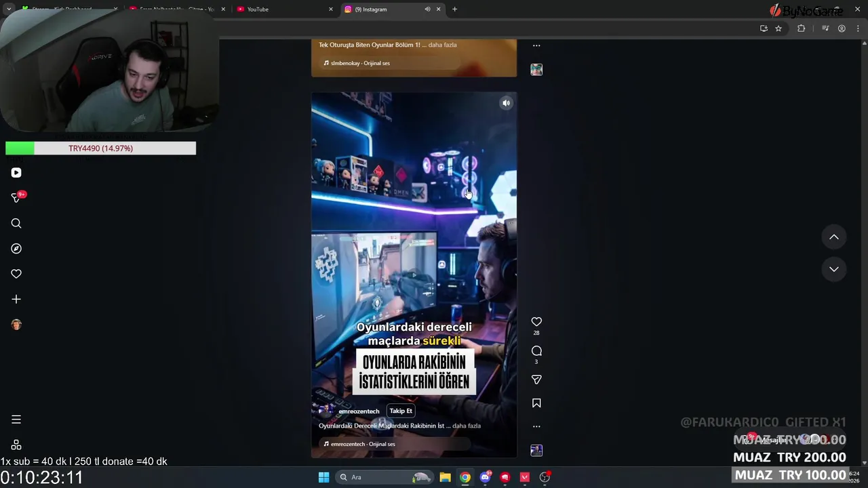
Task: Open the Windows Start menu
Action: 323,477
